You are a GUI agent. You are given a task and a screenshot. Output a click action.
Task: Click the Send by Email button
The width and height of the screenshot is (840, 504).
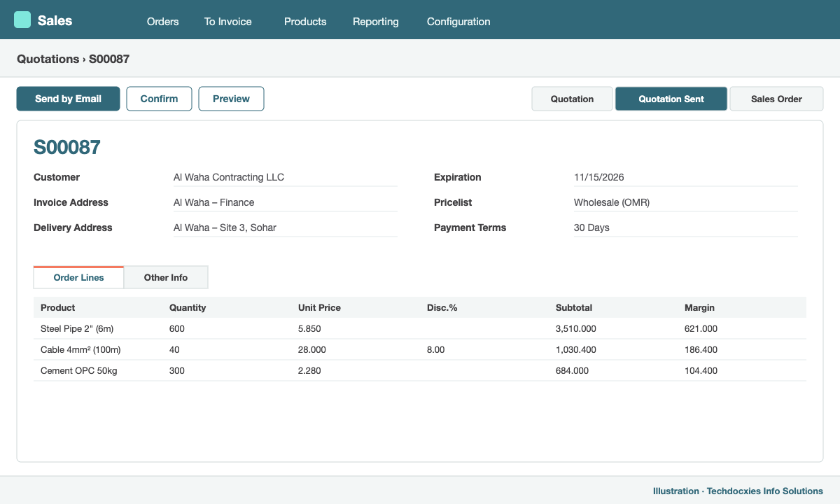(x=69, y=99)
